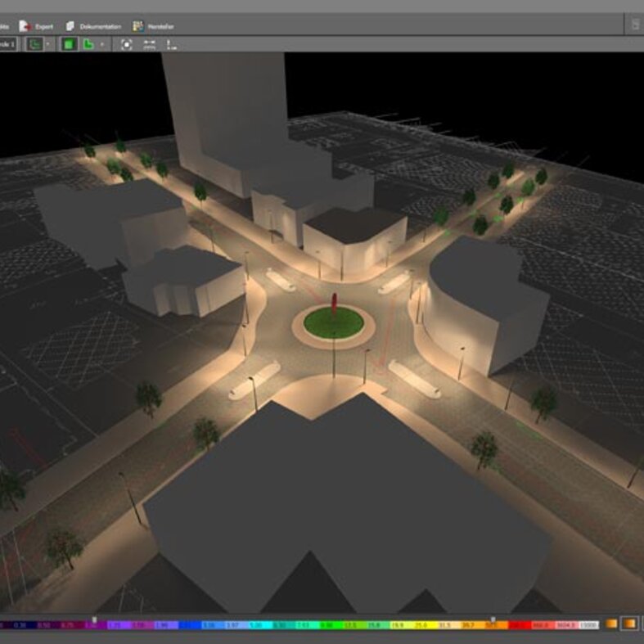Viewport: 644px width, 644px height.
Task: Open the Dokumentation tab
Action: pos(100,26)
